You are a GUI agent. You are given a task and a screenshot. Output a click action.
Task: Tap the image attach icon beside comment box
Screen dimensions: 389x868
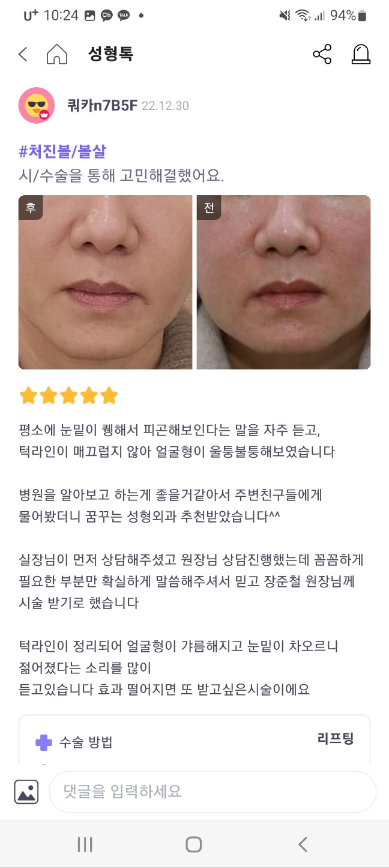pyautogui.click(x=26, y=792)
